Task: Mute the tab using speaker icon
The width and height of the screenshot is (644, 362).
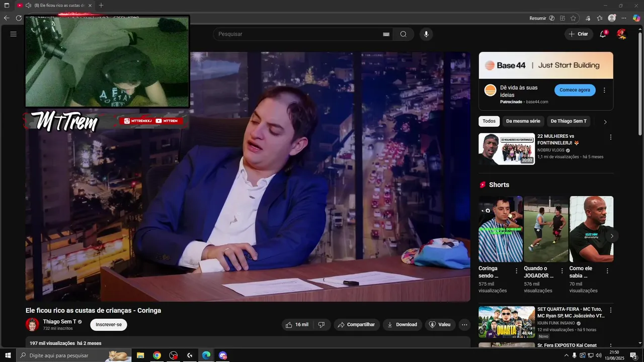Action: pos(28,6)
